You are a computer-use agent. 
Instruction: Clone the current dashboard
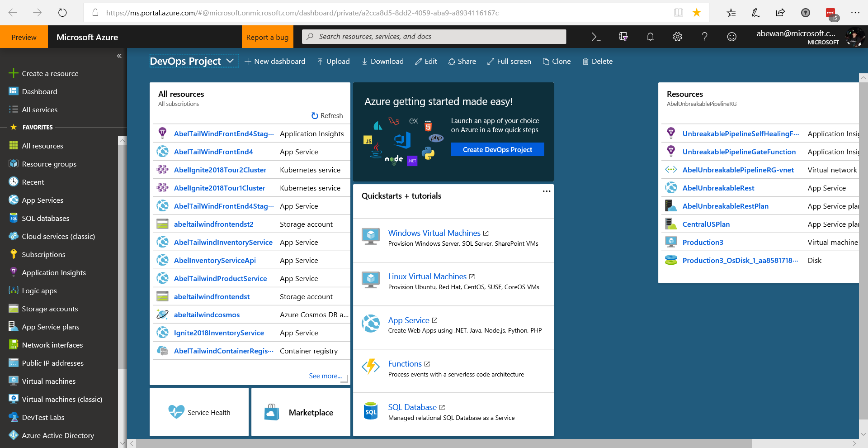557,61
